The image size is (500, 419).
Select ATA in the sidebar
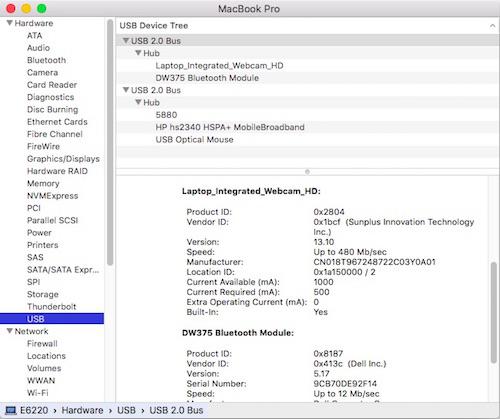[35, 35]
